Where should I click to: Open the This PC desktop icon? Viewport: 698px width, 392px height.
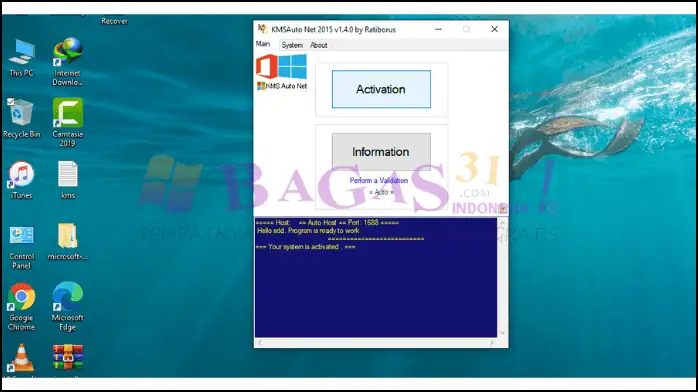pos(21,58)
